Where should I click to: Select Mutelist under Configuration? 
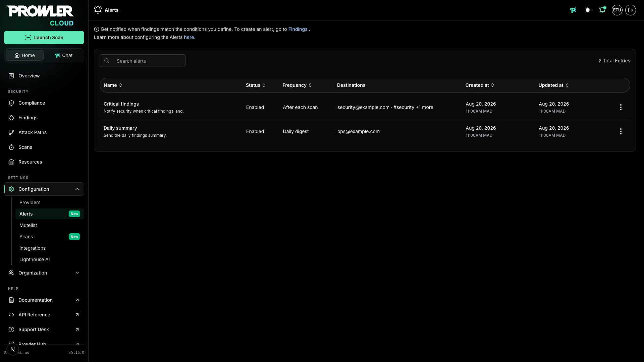tap(50, 225)
